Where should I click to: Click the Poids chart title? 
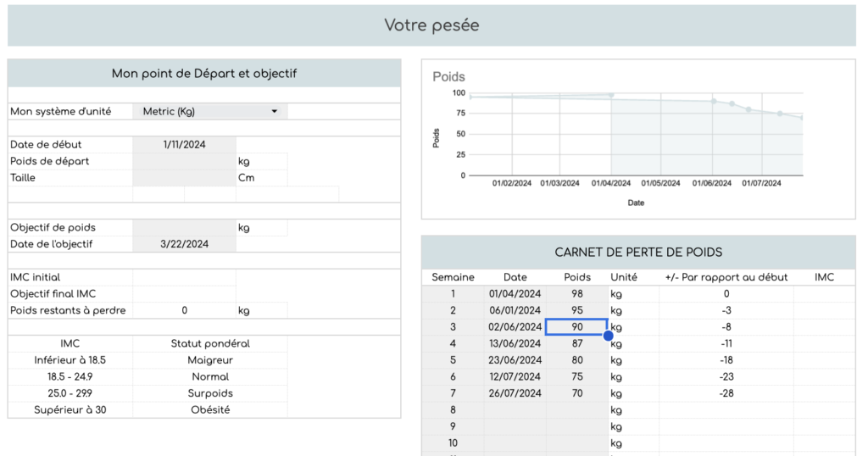click(x=448, y=77)
